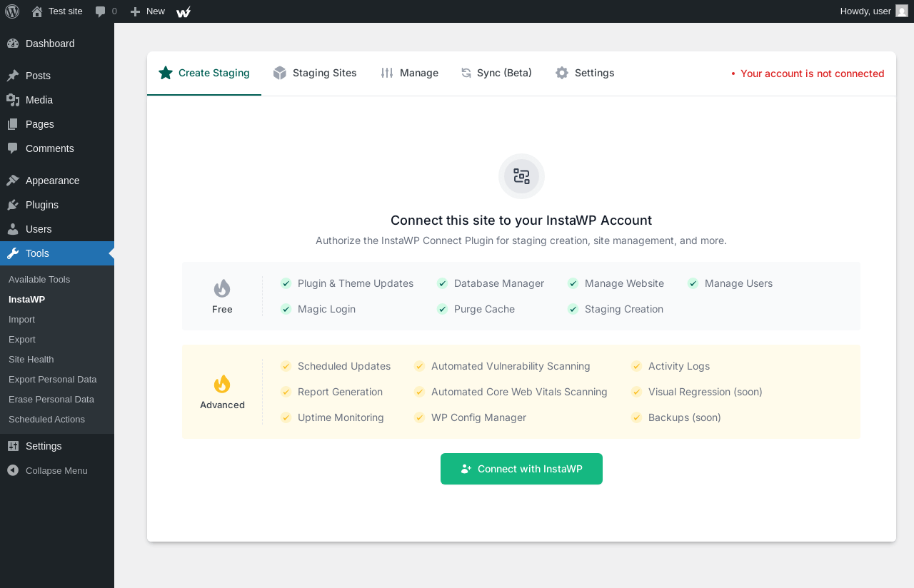The height and width of the screenshot is (588, 914).
Task: Click the 'Database Manager' feature text
Action: coord(499,283)
